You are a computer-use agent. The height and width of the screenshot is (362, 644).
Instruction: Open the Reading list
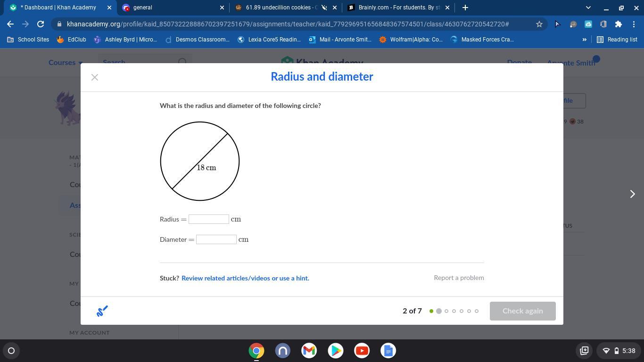[617, 40]
